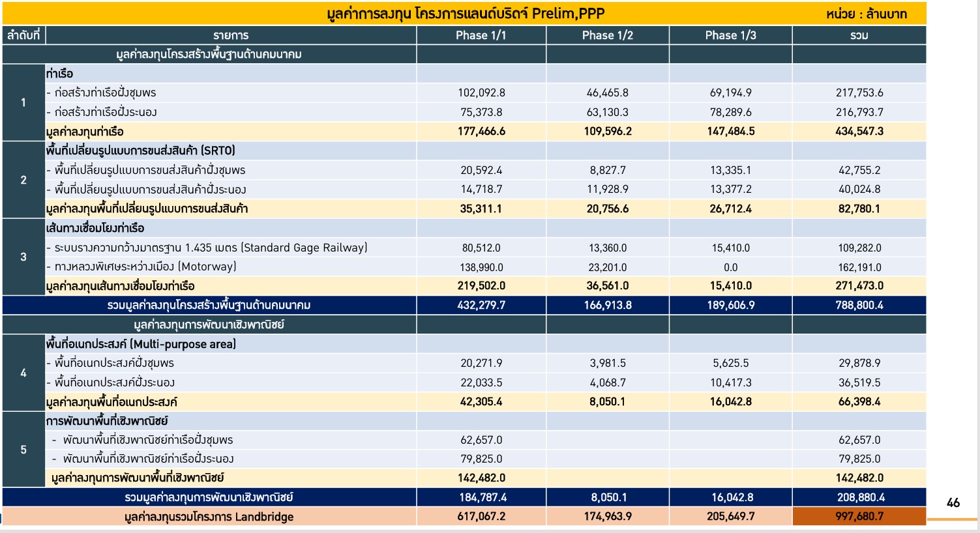Click the subtotal 271,473.0

click(859, 285)
